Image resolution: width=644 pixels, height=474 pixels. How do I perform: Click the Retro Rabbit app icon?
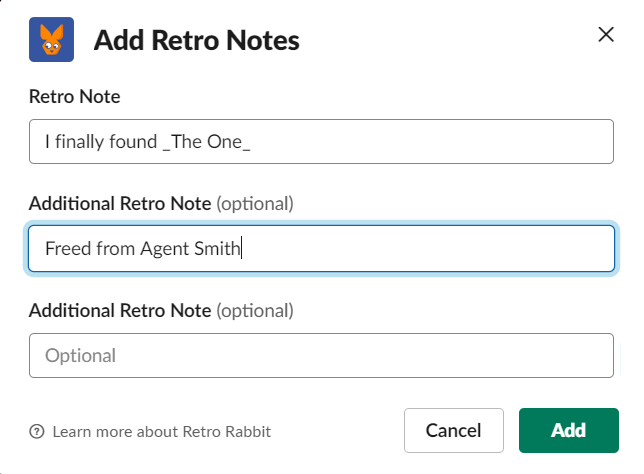click(51, 40)
